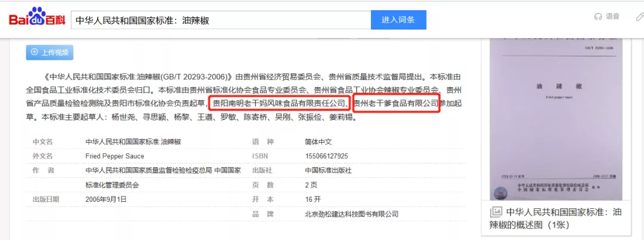Click the 出版日期 field label

point(46,199)
